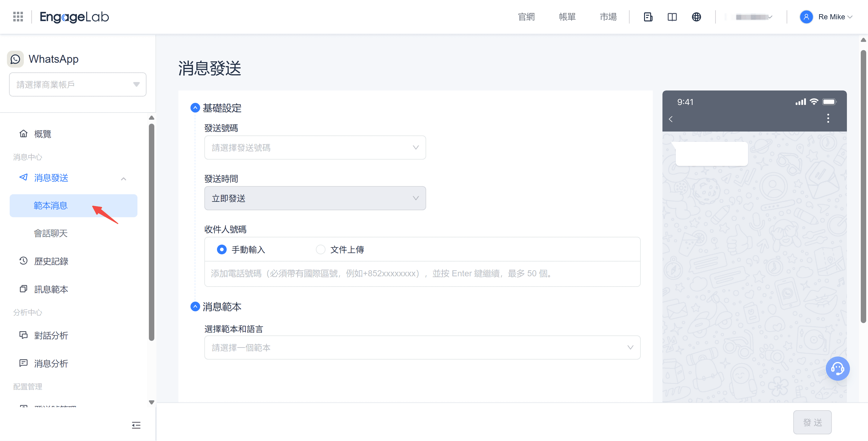Select the 手動輸入 radio option
The width and height of the screenshot is (868, 441).
coord(222,249)
